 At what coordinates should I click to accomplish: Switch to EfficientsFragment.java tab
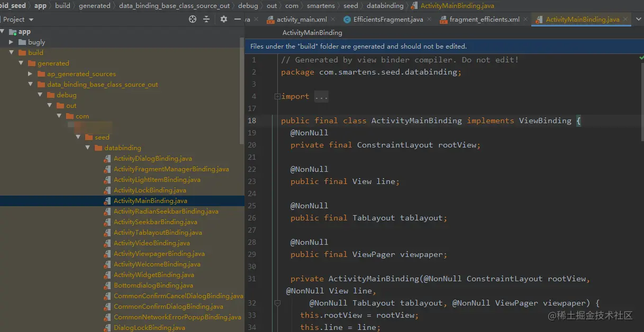tap(388, 20)
